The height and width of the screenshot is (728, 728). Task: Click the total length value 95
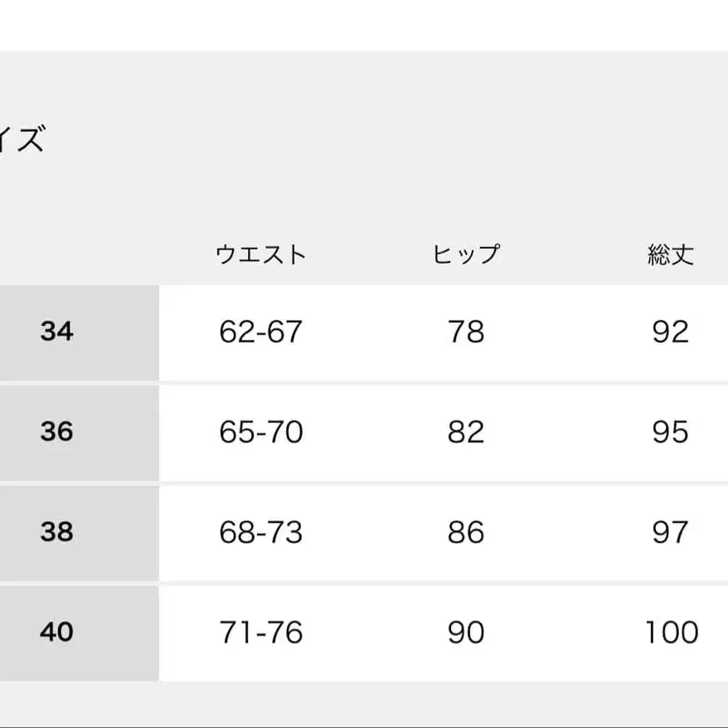pyautogui.click(x=670, y=433)
